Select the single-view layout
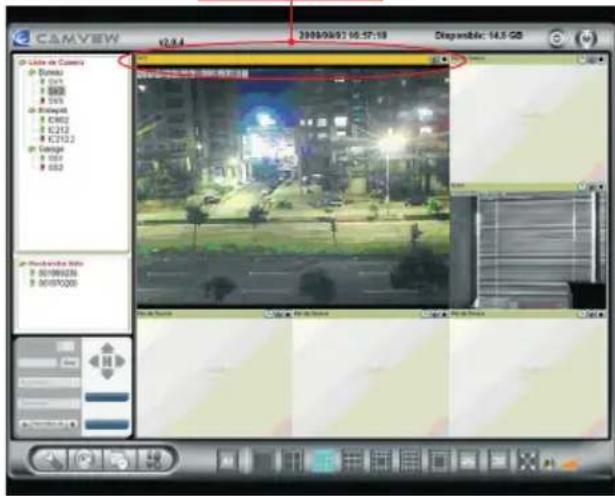 click(262, 460)
